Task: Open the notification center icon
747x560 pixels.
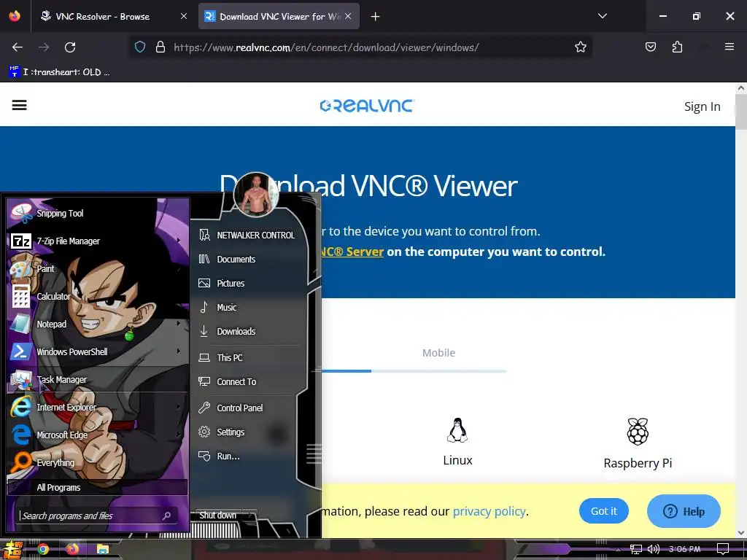Action: click(723, 549)
